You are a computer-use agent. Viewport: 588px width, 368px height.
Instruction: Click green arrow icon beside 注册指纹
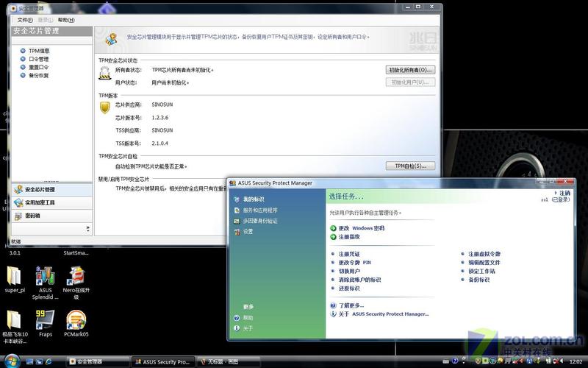(x=333, y=237)
